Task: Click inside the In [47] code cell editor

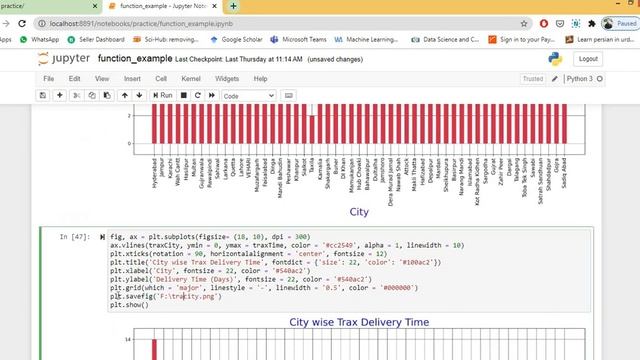Action: pos(349,271)
